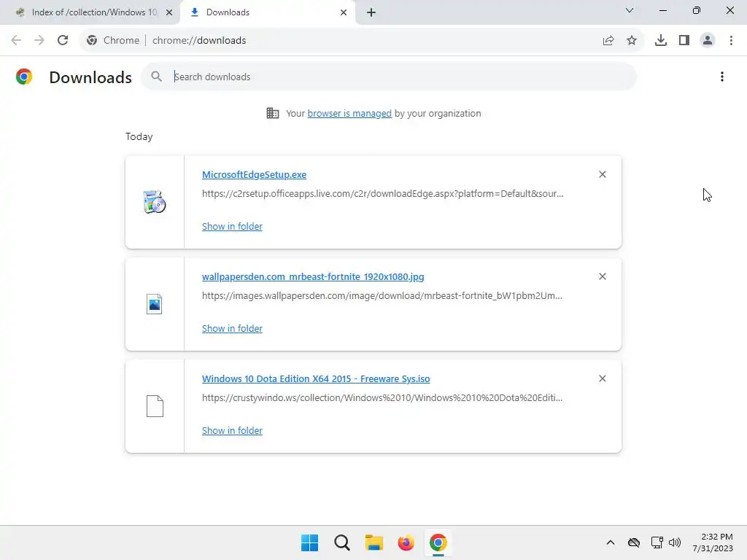Show the mrbeast-fortnite jpg in folder
This screenshot has height=560, width=747.
232,329
